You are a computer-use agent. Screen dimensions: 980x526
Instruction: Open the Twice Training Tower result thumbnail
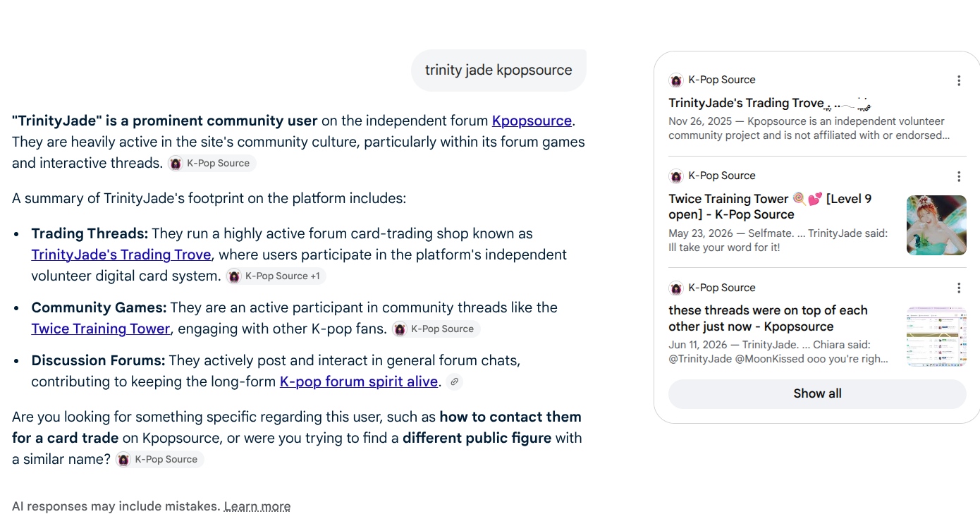[x=936, y=225]
